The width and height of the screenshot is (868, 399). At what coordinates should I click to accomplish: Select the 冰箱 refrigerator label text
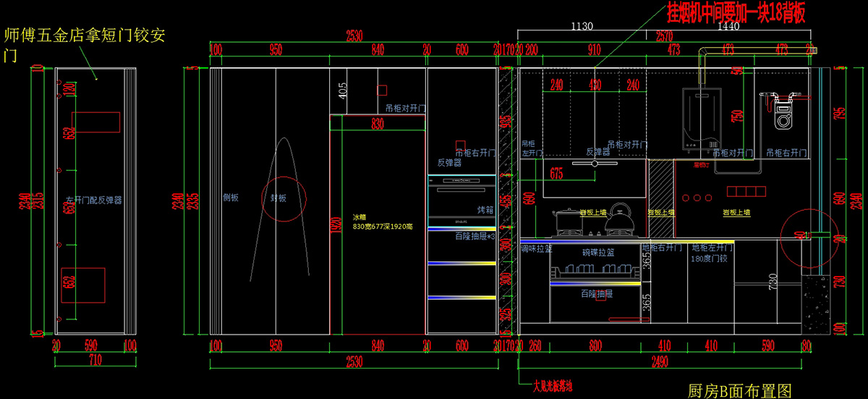360,217
